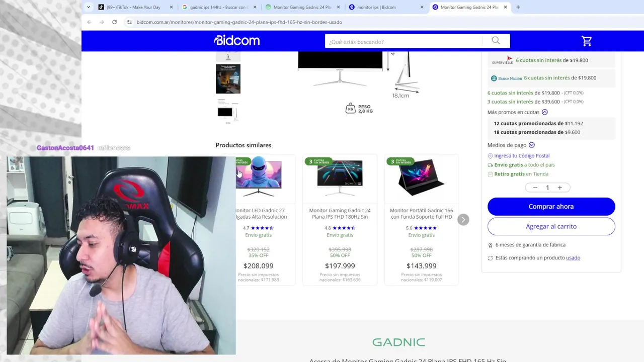
Task: Collapse Más promos en cuotas chevron
Action: 544,112
